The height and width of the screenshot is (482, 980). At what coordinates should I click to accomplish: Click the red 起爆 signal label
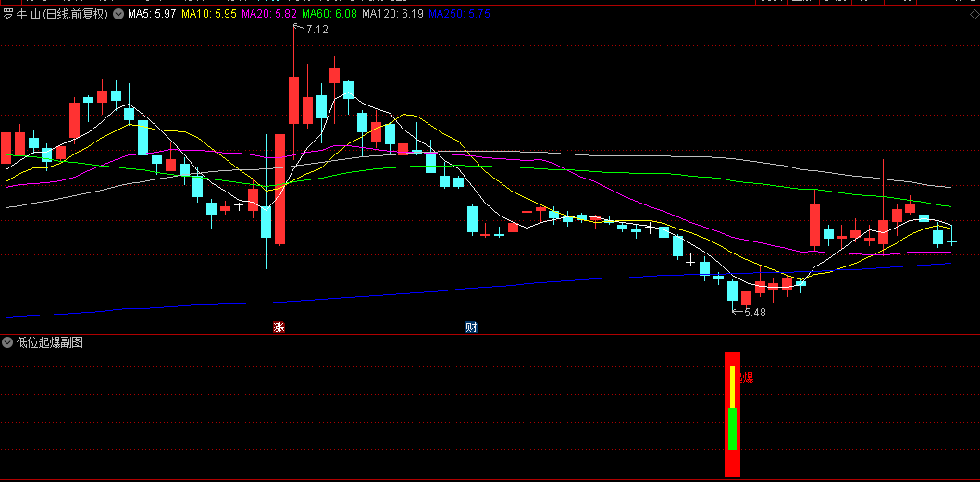click(746, 377)
